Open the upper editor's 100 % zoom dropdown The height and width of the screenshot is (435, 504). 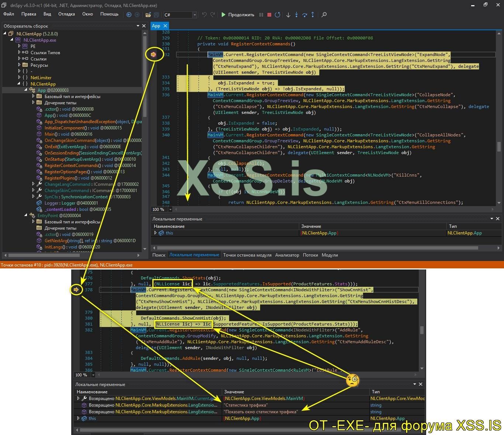pyautogui.click(x=170, y=209)
